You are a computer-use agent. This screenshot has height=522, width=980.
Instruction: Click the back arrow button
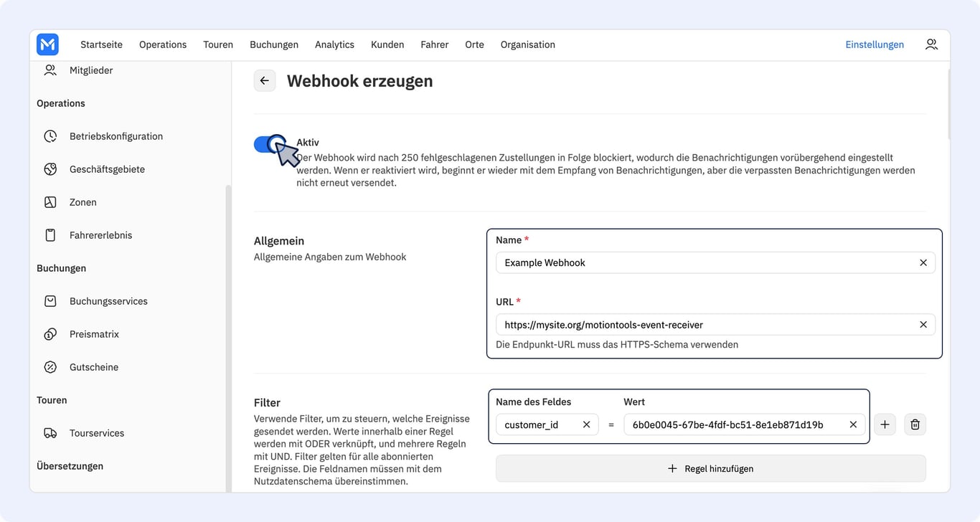coord(265,81)
